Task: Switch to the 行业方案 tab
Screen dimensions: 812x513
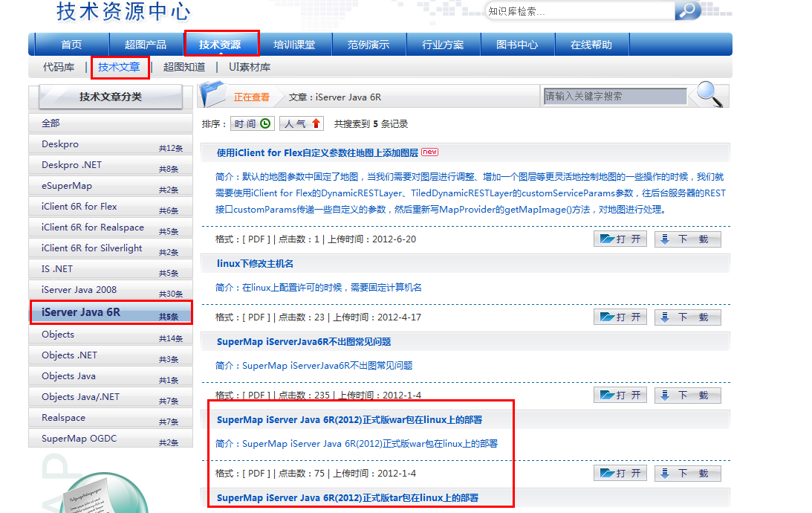Action: (x=443, y=45)
